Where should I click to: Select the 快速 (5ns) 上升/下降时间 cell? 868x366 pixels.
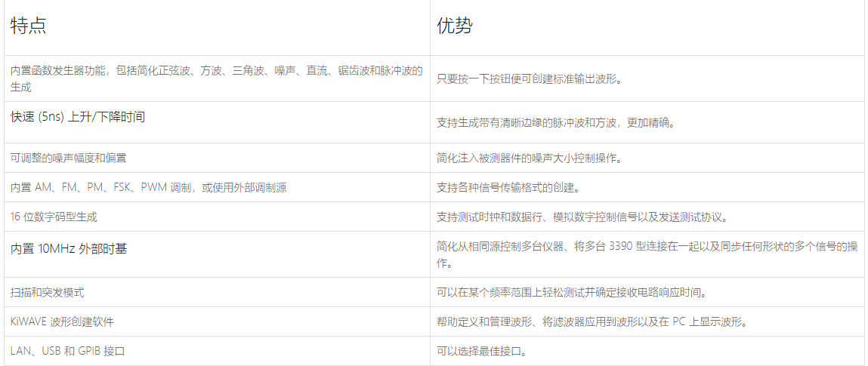click(78, 117)
